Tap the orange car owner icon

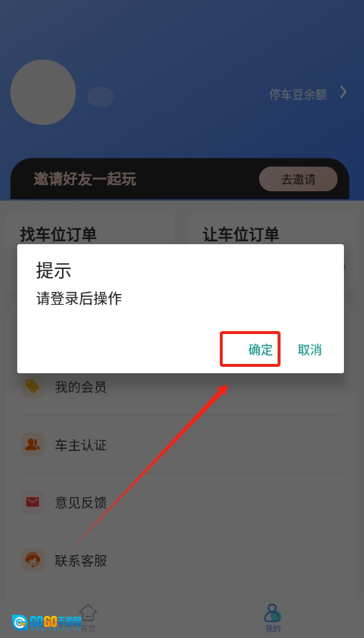(x=33, y=444)
